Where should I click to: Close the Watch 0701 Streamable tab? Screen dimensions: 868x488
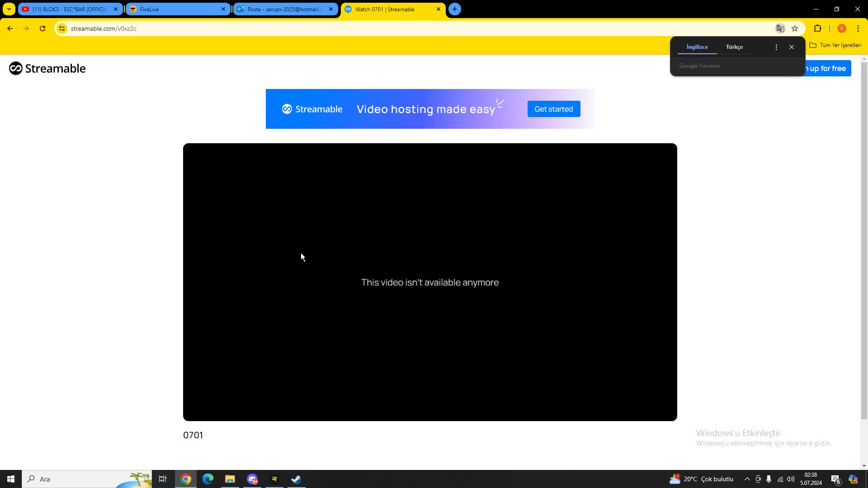click(x=438, y=9)
